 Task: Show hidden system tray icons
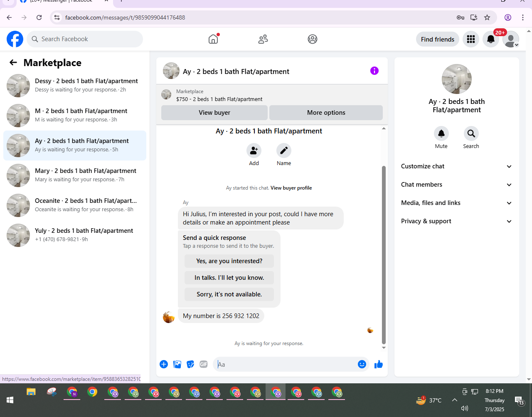point(454,400)
